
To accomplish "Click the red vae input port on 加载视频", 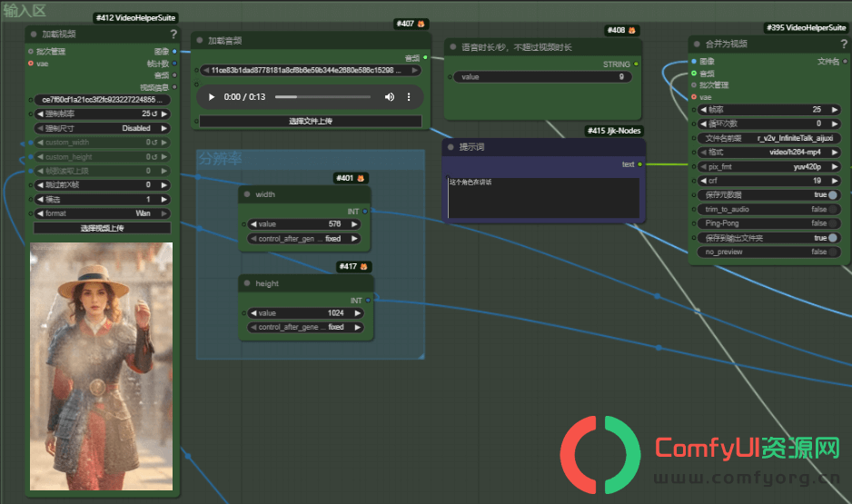I will 31,64.
